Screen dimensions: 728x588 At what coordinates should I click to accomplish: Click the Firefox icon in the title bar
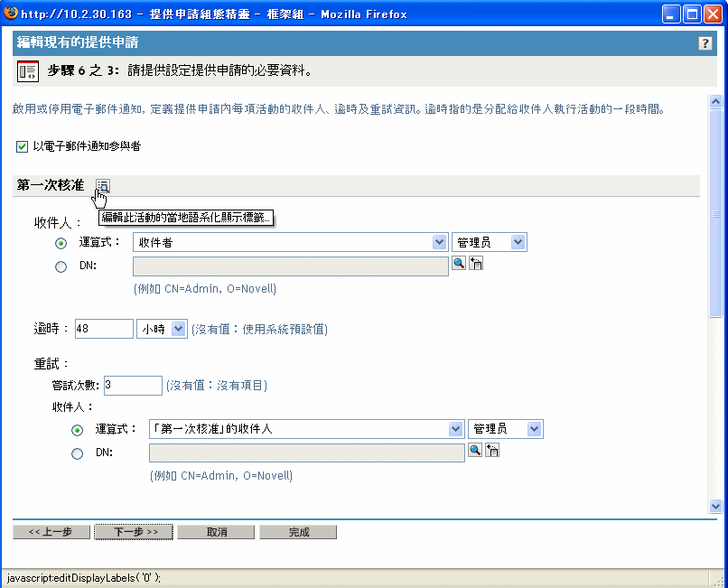click(x=11, y=13)
